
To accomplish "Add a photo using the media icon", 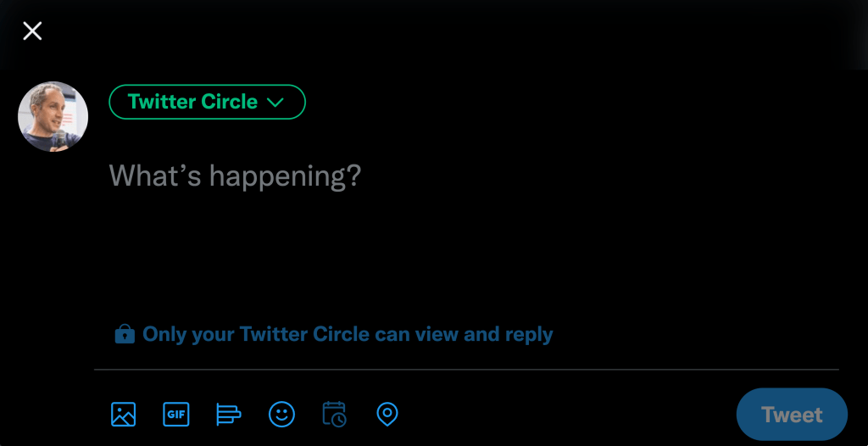I will pyautogui.click(x=124, y=415).
